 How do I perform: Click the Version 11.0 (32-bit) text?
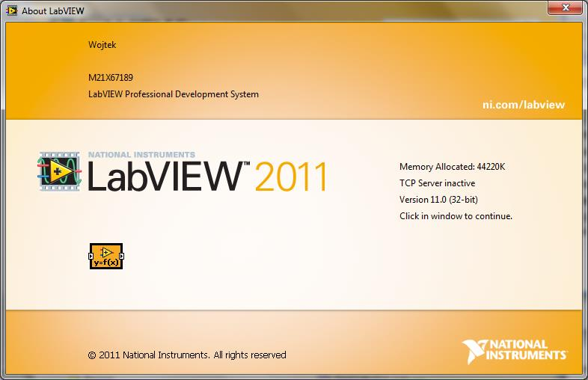[x=438, y=200]
